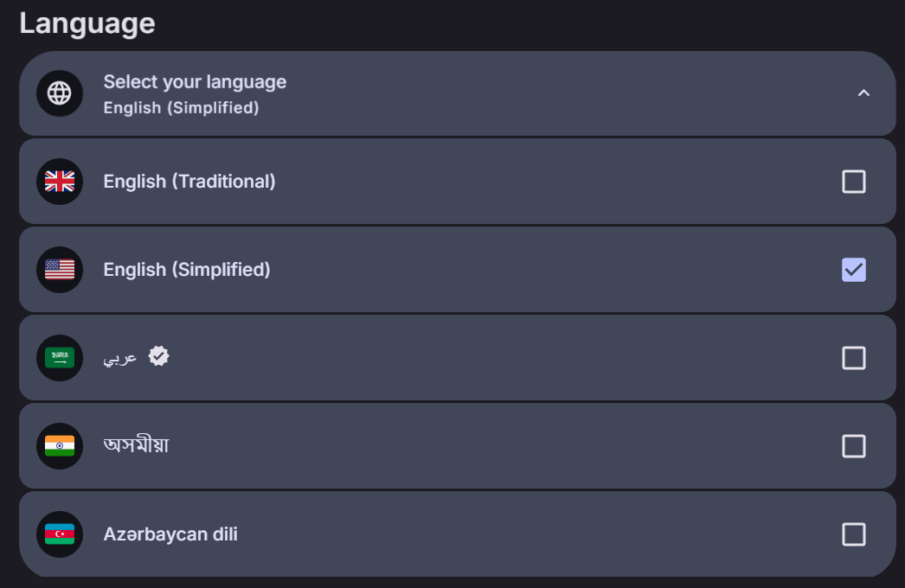Click the verified badge beside Arabic
This screenshot has height=588, width=905.
click(x=158, y=356)
